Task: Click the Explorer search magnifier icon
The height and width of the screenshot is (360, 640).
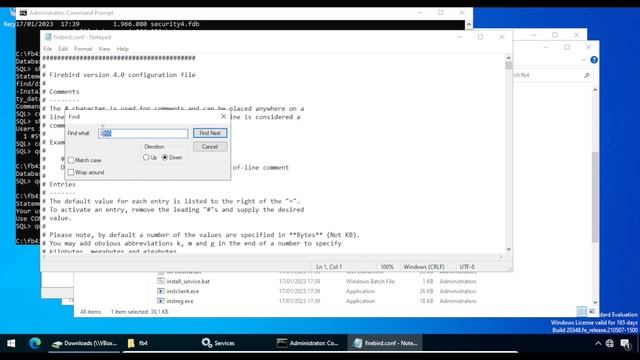Action: tap(587, 75)
